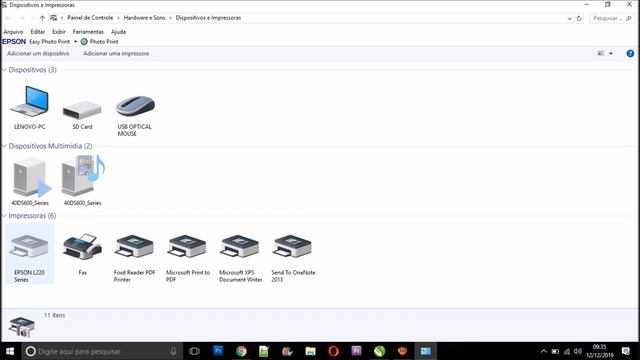
Task: Select the Fax printer icon
Action: [x=82, y=247]
